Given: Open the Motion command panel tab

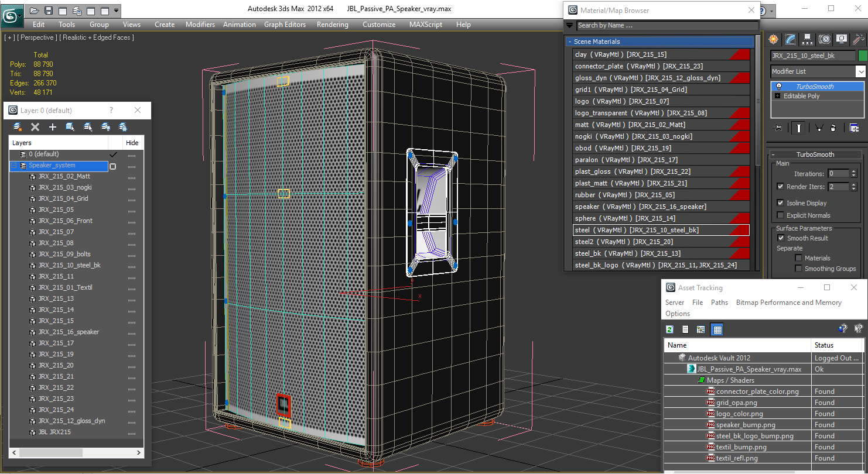Looking at the screenshot, I should click(x=825, y=39).
